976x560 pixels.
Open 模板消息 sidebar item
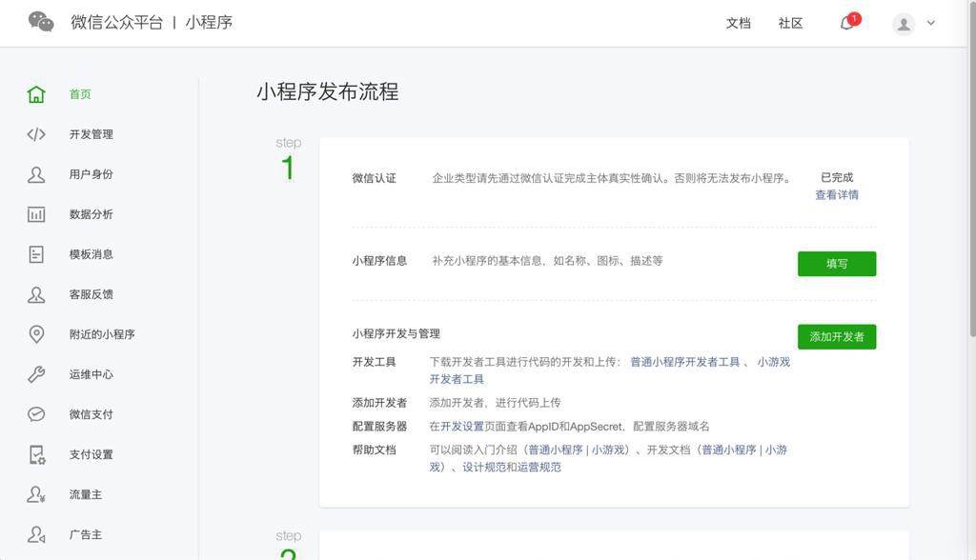tap(91, 254)
